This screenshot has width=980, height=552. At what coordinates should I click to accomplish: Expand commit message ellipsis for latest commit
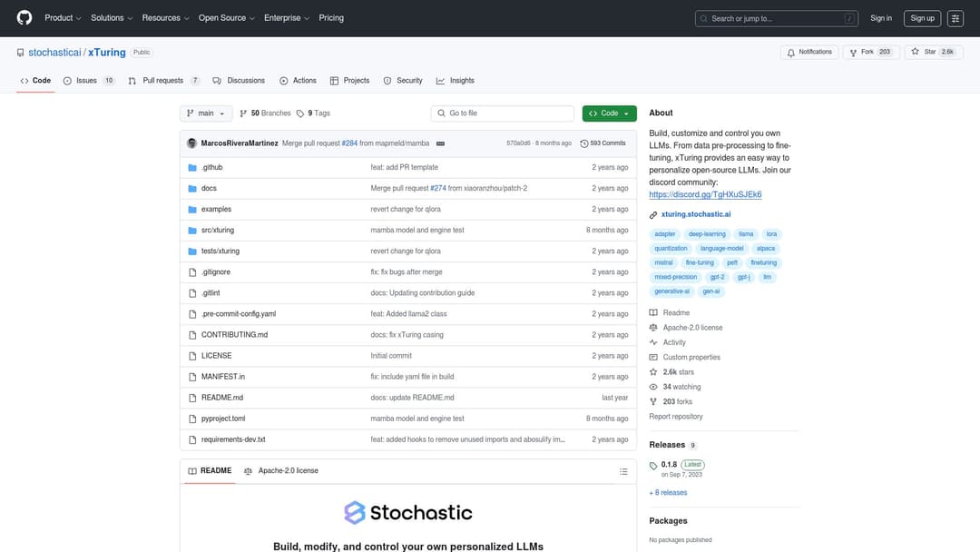click(440, 143)
